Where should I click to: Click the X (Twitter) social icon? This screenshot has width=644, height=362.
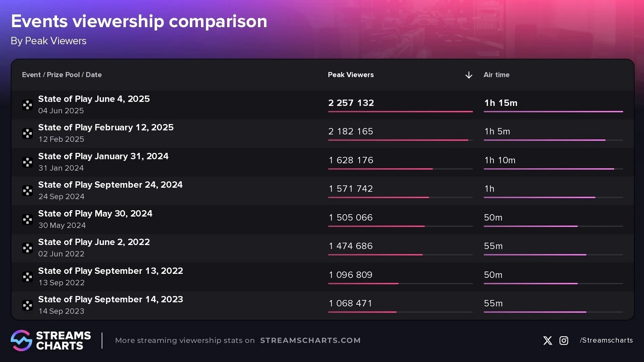[x=547, y=340]
